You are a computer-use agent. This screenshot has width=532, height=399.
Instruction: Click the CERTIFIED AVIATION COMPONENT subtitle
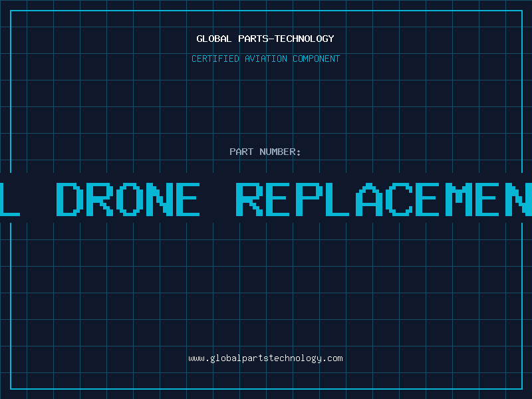[265, 59]
